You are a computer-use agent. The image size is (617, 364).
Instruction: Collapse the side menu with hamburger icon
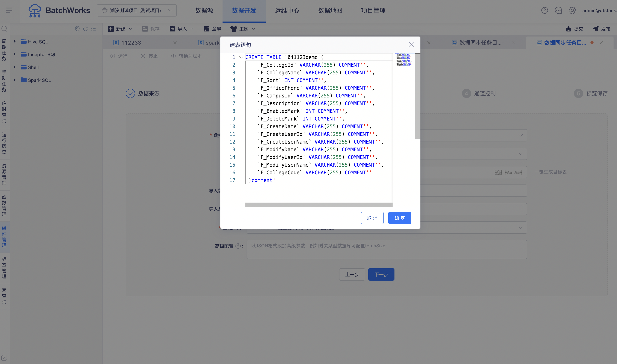[9, 11]
